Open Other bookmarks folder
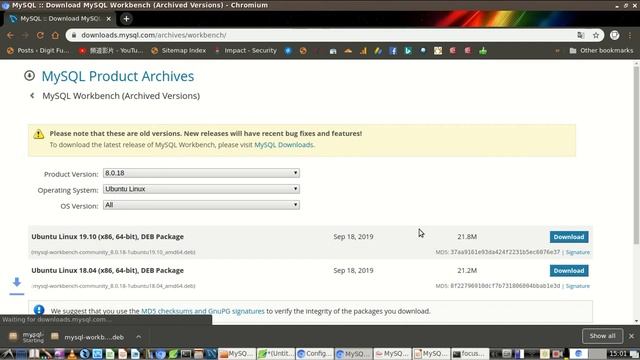This screenshot has width=640, height=360. [x=601, y=51]
